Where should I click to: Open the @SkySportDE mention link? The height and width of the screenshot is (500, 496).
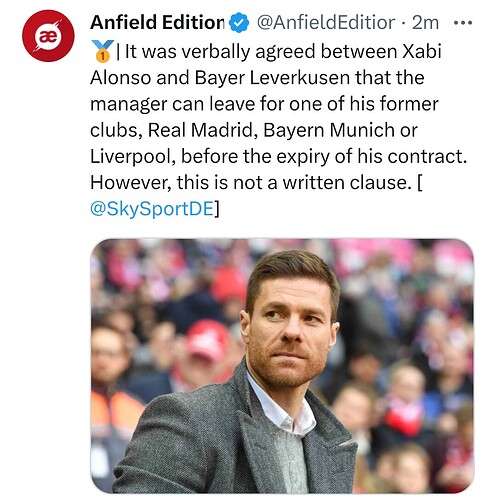152,209
